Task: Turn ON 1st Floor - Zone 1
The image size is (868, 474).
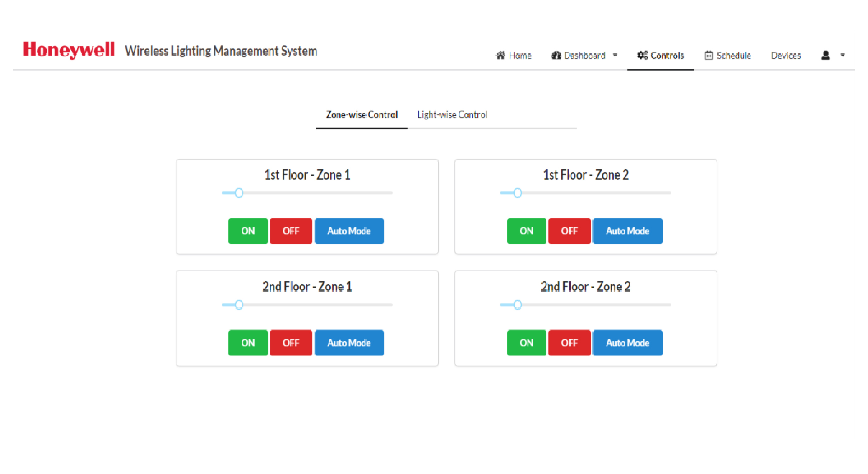Action: tap(248, 231)
